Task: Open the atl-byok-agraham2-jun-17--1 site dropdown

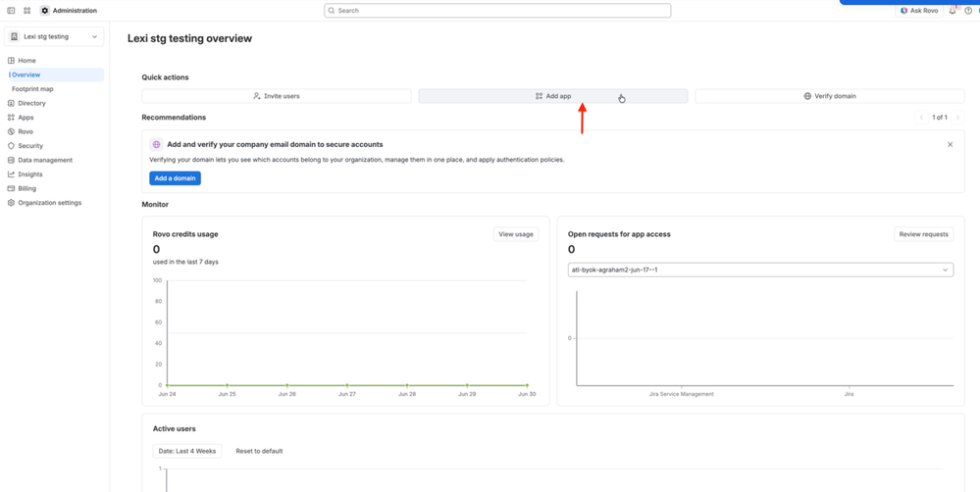Action: click(x=760, y=270)
